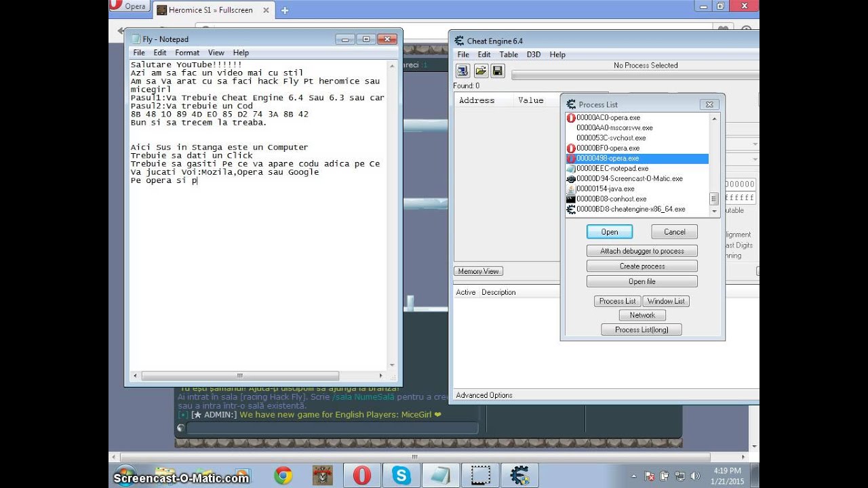Select process 00000AC0-opera.exe
Viewport: 868px width, 488px height.
tap(637, 118)
